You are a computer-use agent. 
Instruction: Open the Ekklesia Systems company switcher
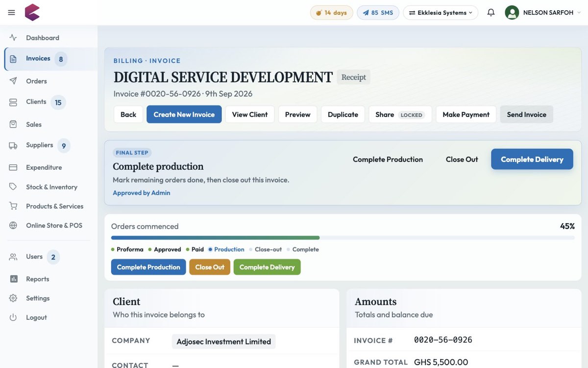441,13
